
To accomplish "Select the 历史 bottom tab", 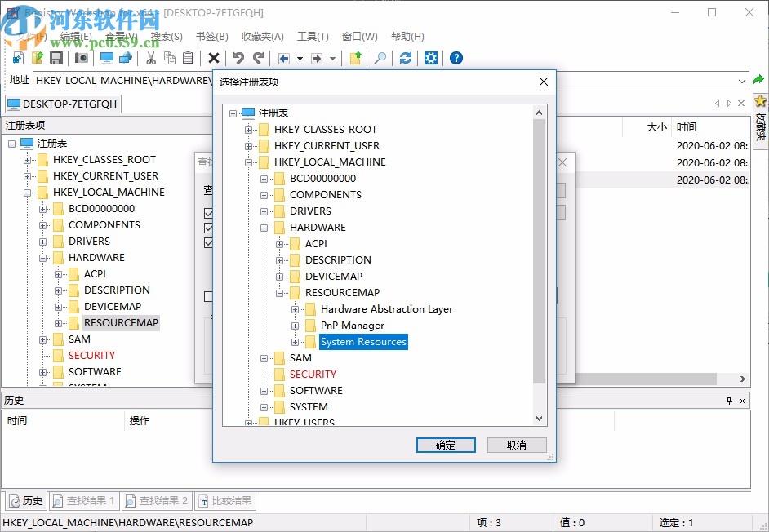I will tap(26, 501).
